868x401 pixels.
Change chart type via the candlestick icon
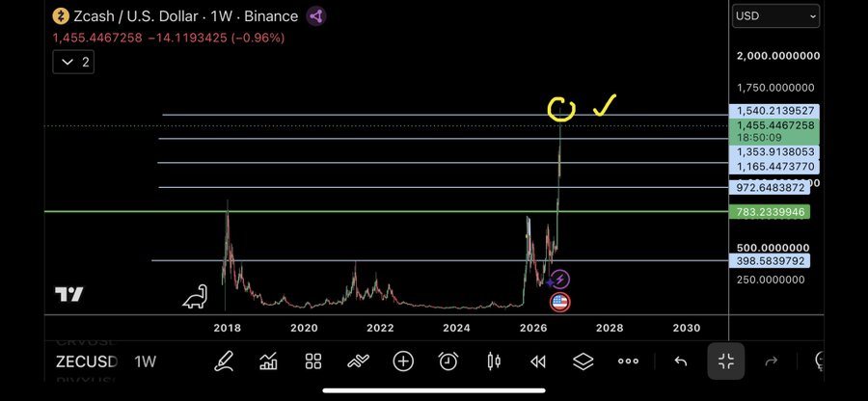pyautogui.click(x=493, y=361)
